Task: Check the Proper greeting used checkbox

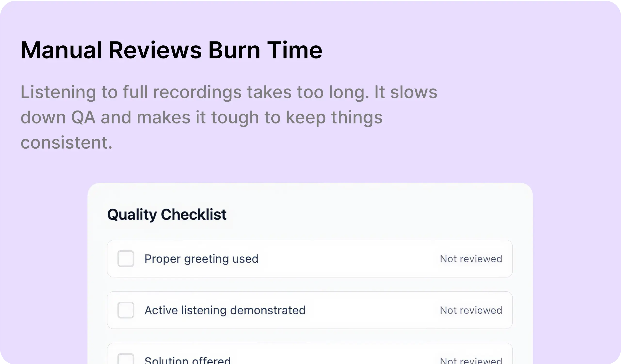Action: click(x=126, y=259)
